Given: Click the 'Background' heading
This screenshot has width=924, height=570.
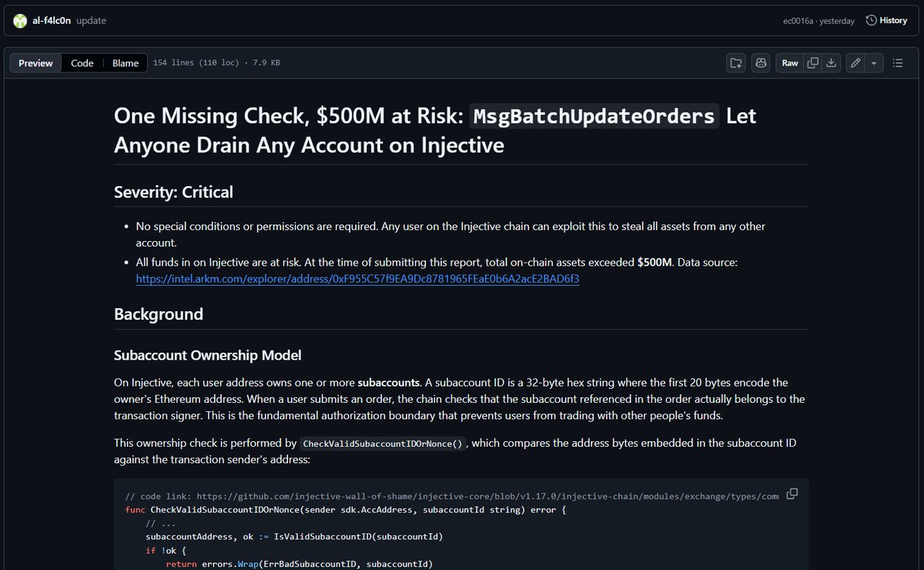Looking at the screenshot, I should click(159, 314).
